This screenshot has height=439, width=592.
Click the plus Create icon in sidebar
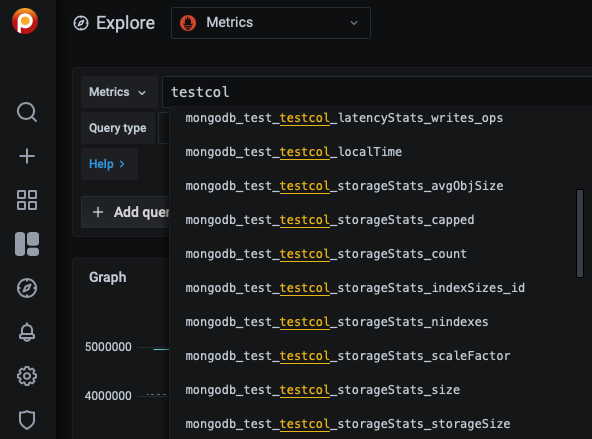click(x=27, y=156)
